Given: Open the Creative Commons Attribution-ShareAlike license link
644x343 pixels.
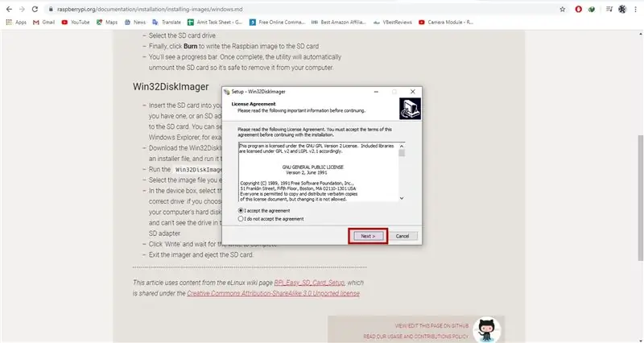Looking at the screenshot, I should [x=273, y=293].
